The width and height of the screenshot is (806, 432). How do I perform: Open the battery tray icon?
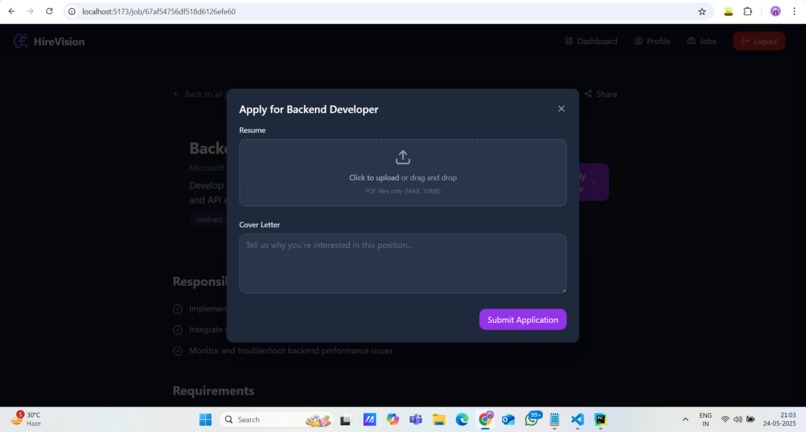click(x=750, y=420)
